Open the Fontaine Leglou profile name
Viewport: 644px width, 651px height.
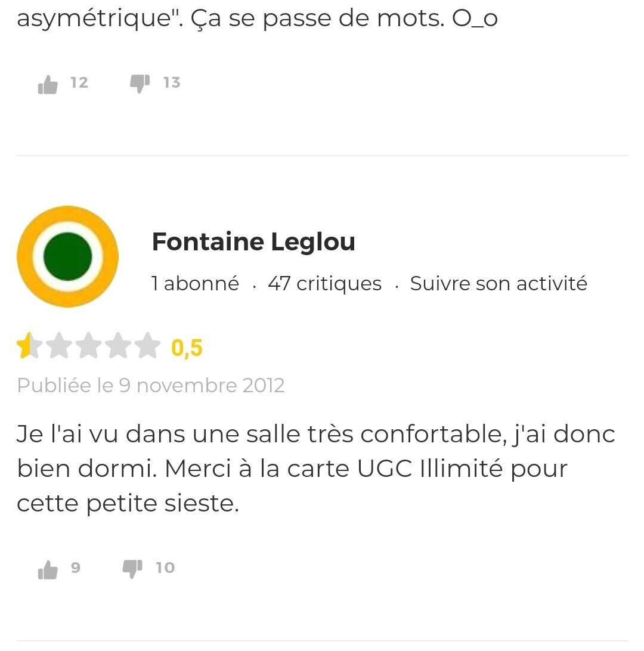(253, 242)
